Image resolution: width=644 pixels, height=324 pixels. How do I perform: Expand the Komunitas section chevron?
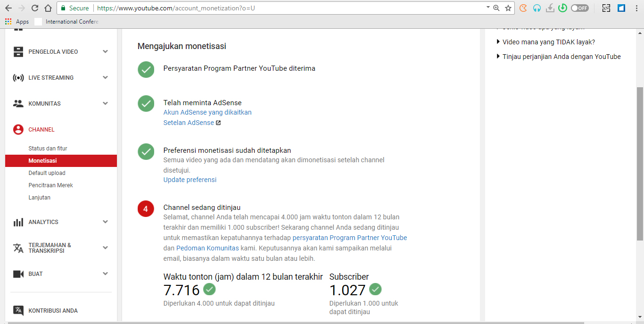pos(105,103)
